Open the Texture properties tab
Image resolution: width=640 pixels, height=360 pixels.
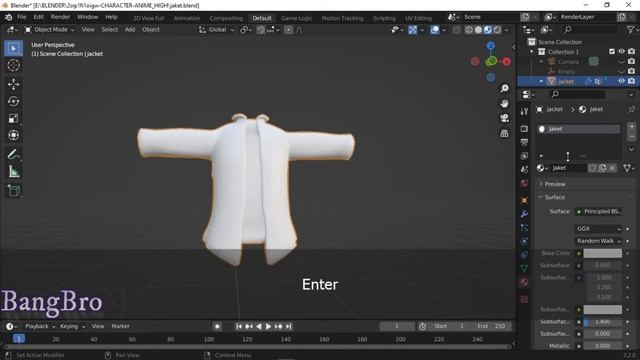pos(524,299)
